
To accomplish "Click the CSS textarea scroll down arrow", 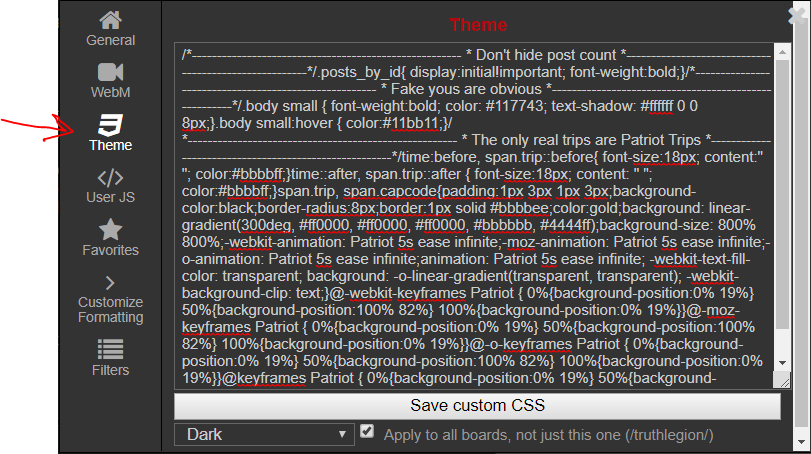I will 782,363.
